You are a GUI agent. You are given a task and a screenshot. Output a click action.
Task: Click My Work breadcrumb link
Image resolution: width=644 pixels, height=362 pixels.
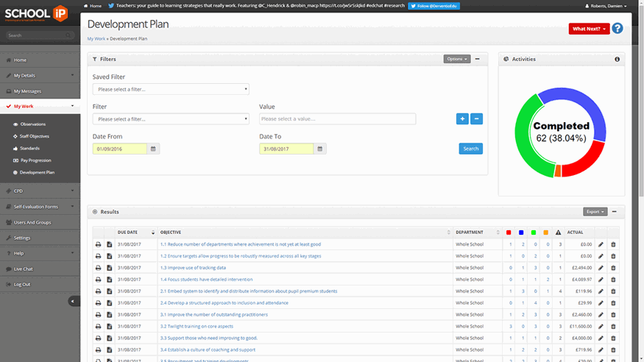[x=96, y=38]
